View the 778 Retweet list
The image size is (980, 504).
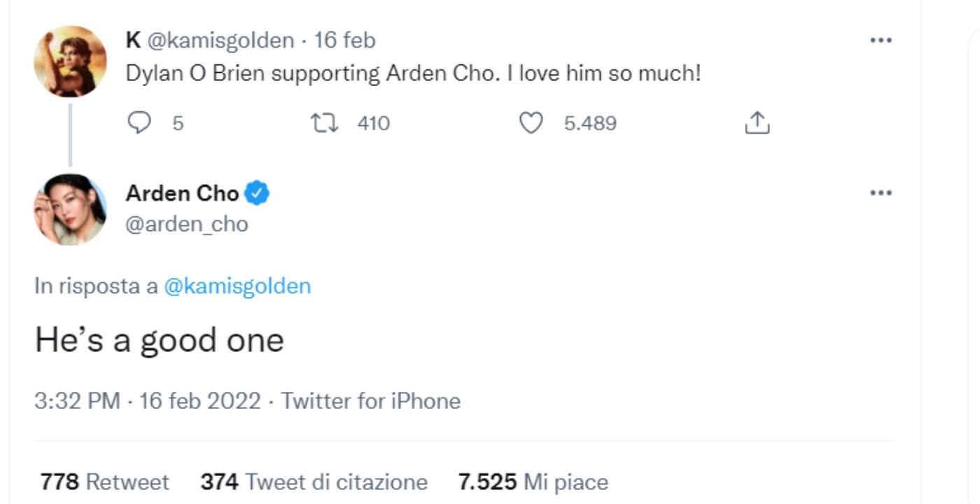pyautogui.click(x=104, y=482)
